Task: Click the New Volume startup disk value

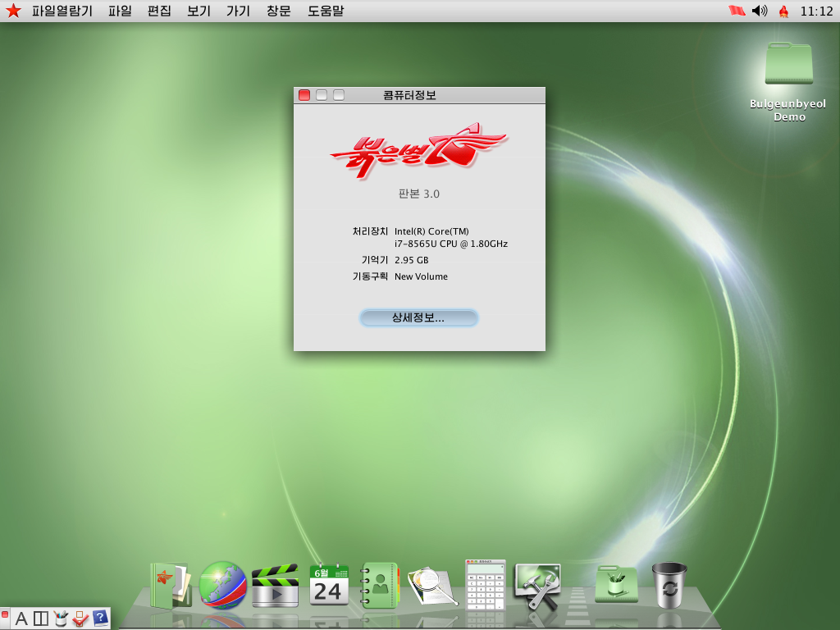Action: pos(421,276)
